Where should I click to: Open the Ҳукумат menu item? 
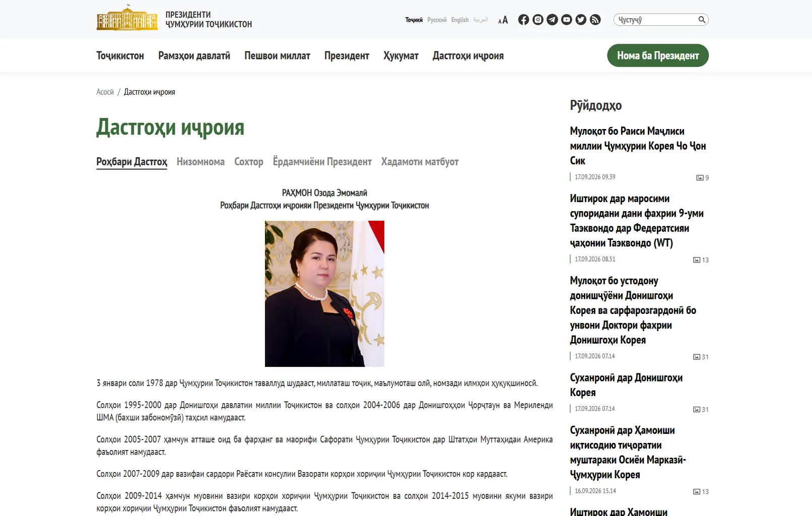coord(401,56)
